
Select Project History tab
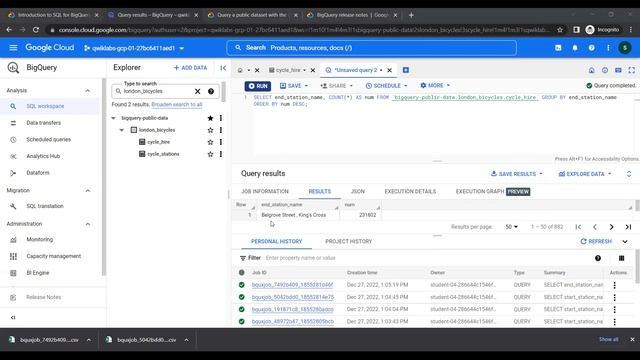pos(349,242)
